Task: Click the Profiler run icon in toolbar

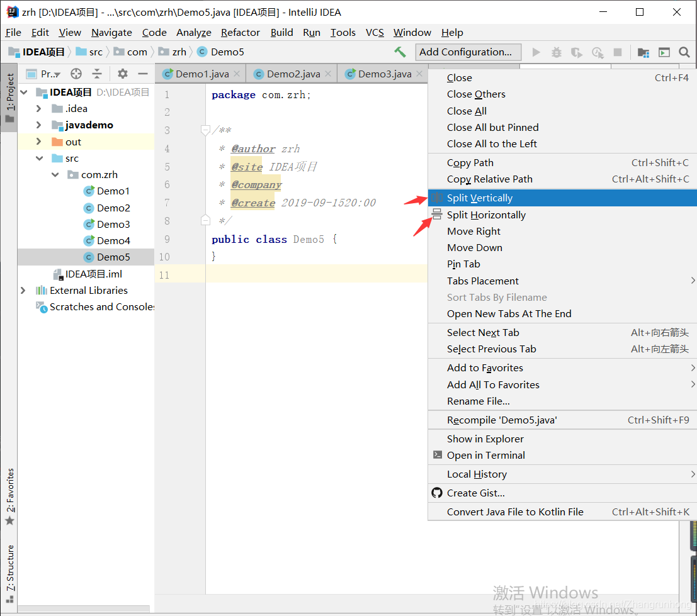Action: coord(598,52)
